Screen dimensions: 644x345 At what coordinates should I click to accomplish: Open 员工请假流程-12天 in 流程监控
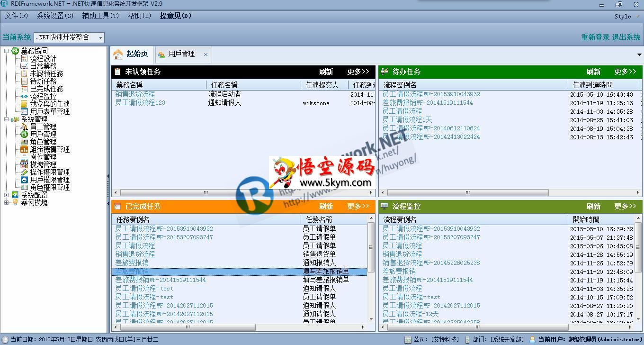coord(410,314)
